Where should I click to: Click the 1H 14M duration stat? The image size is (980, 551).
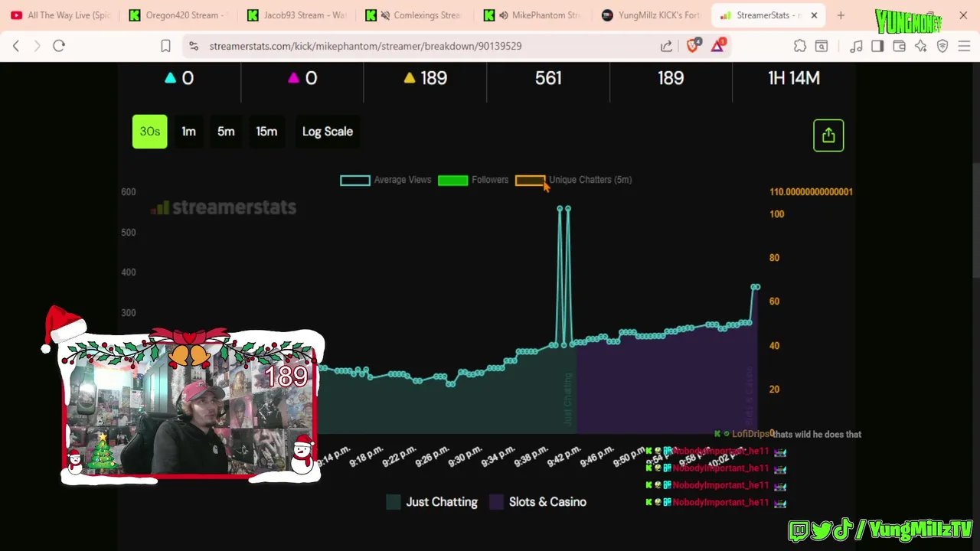tap(794, 78)
